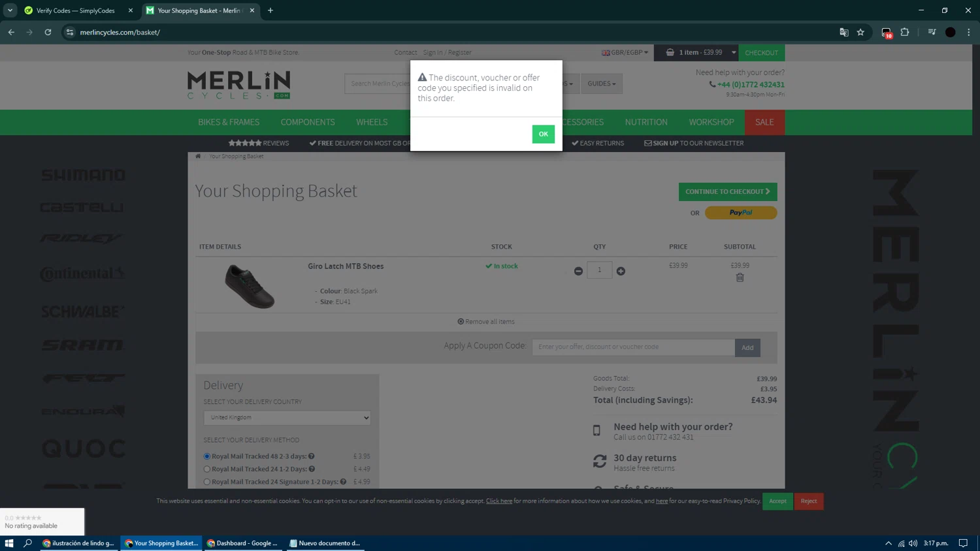Open the GBR/£GBP currency dropdown
The image size is (980, 551).
pyautogui.click(x=625, y=52)
